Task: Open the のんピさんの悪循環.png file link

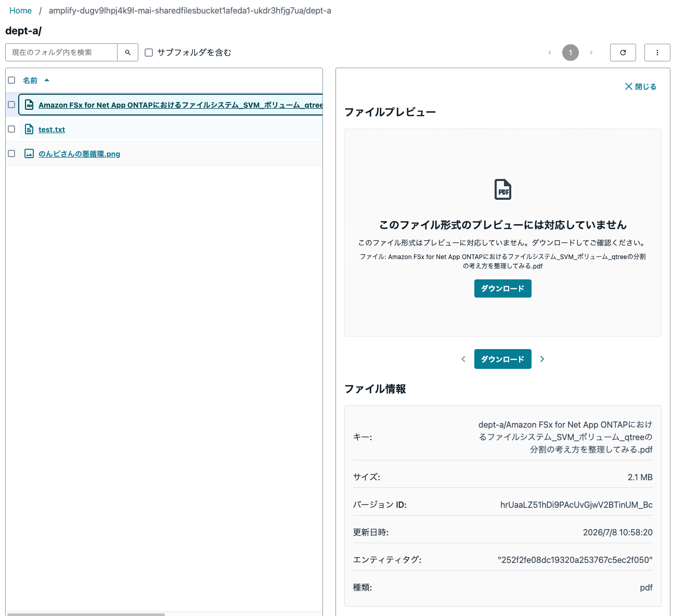Action: coord(79,154)
